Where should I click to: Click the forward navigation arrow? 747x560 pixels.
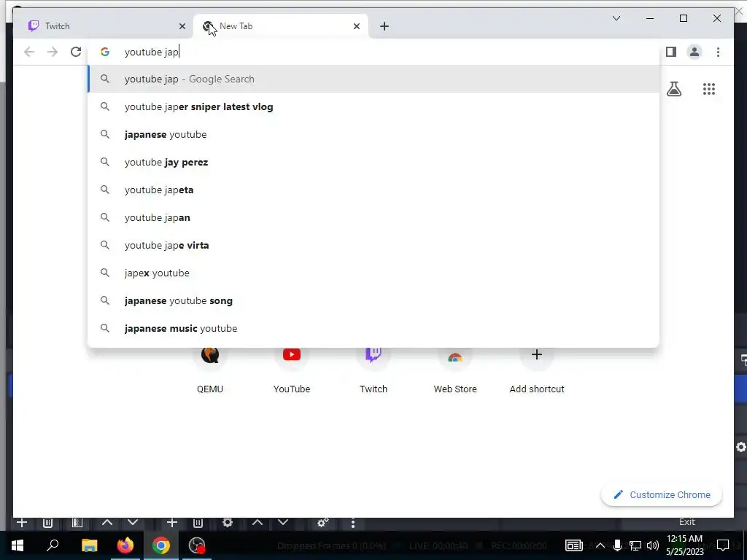tap(53, 52)
